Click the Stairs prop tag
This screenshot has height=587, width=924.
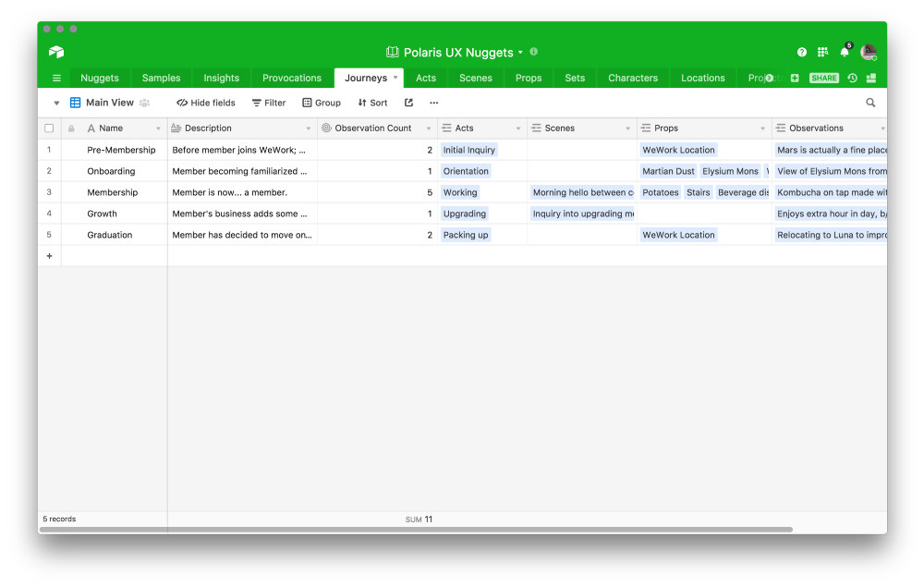click(x=699, y=192)
